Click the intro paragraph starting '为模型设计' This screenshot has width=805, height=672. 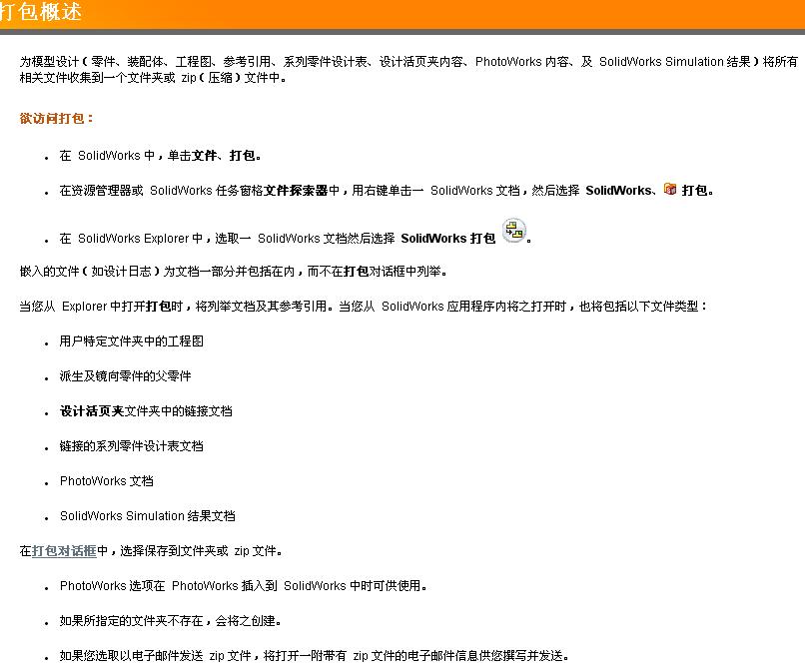coord(408,70)
